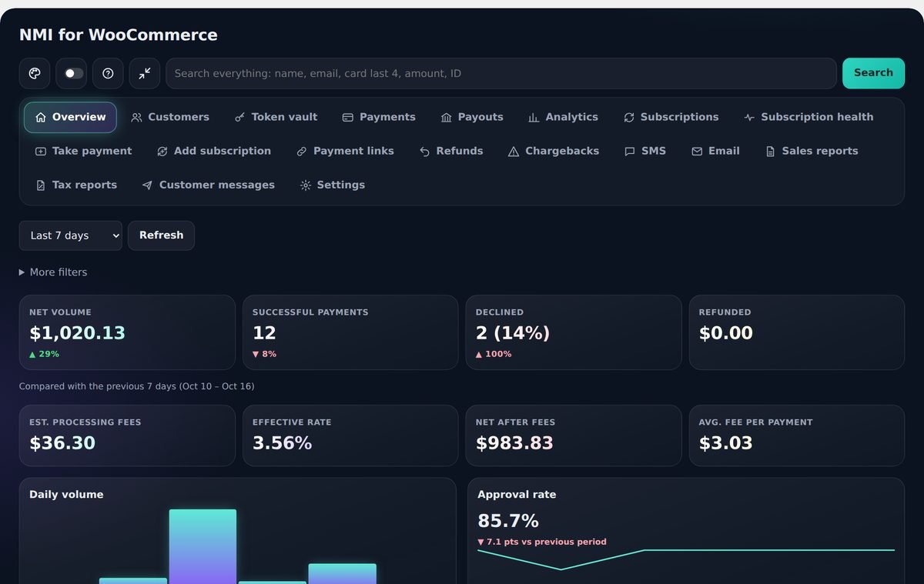
Task: Click the Refresh button
Action: 161,235
